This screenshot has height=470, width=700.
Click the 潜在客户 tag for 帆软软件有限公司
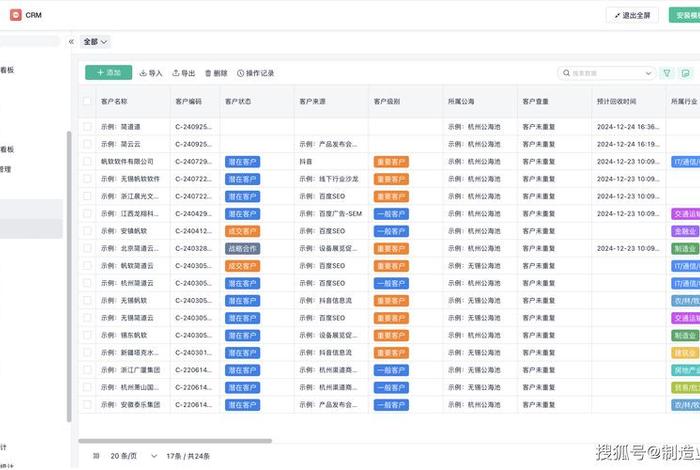[242, 162]
